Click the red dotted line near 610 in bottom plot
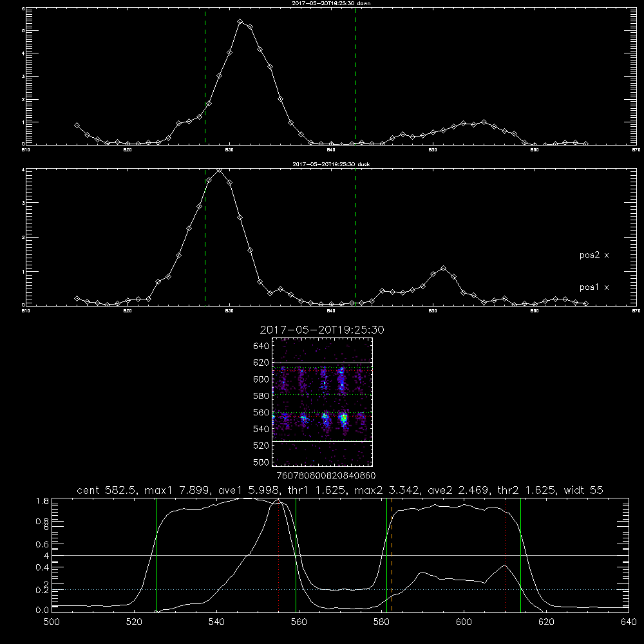 click(505, 555)
